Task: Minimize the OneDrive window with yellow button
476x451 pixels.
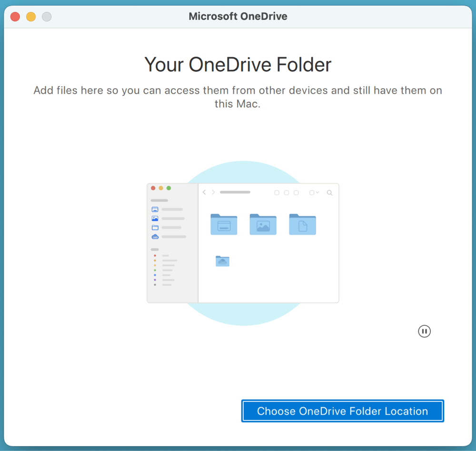Action: [x=31, y=17]
